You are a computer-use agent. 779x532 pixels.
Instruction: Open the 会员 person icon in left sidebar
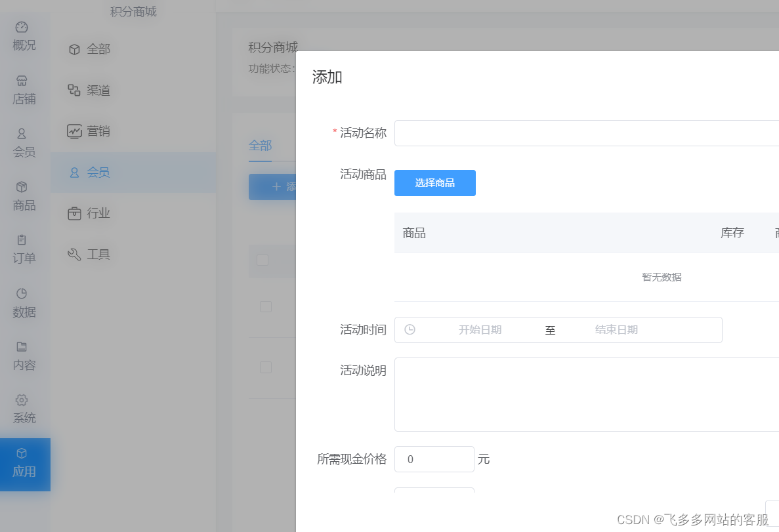pos(22,134)
